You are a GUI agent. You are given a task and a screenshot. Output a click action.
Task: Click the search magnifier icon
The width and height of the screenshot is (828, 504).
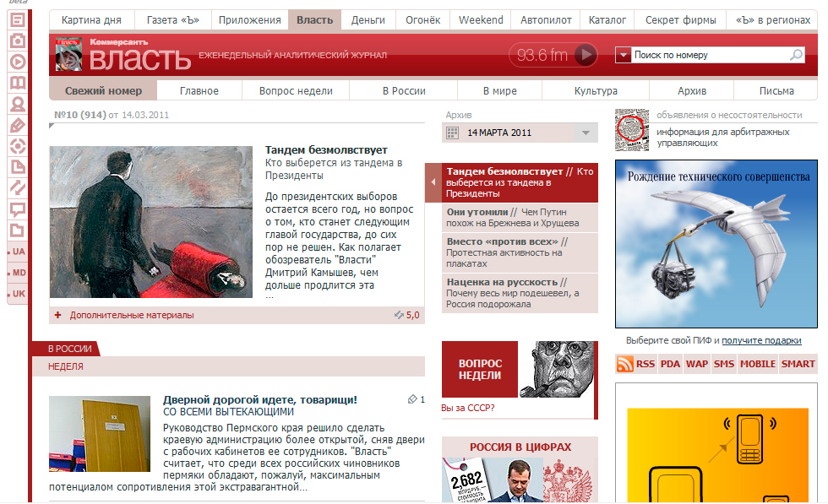click(796, 55)
